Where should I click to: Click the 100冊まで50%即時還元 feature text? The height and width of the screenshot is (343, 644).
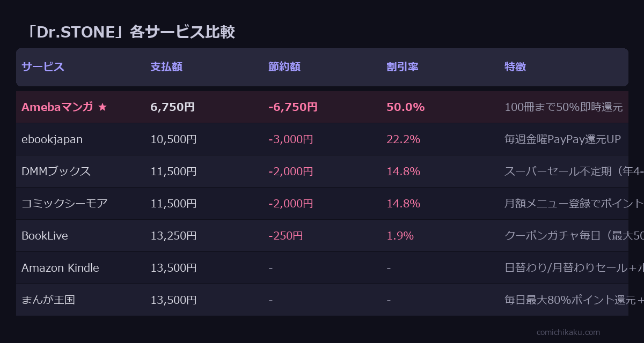pyautogui.click(x=563, y=107)
